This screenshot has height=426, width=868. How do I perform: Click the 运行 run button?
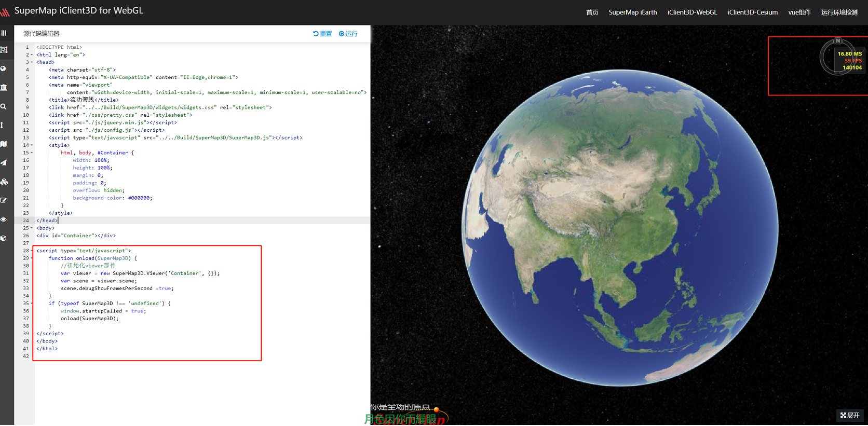[348, 34]
